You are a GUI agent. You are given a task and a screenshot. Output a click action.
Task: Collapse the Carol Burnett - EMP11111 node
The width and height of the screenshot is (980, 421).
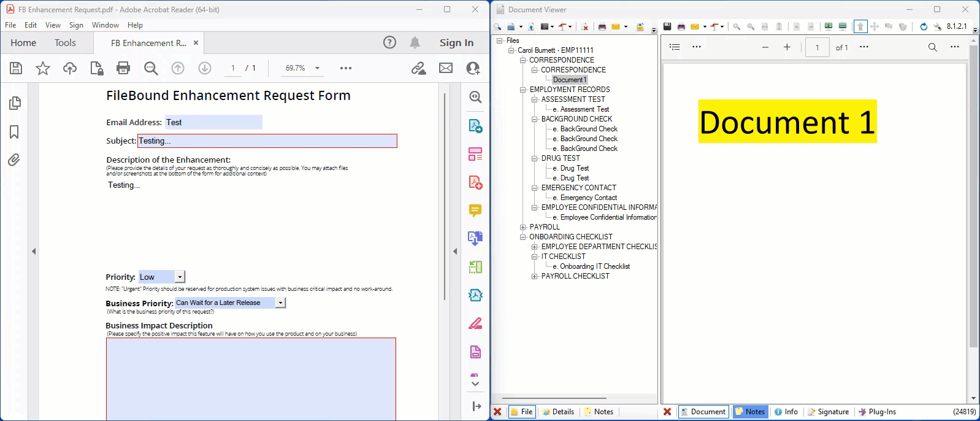511,50
